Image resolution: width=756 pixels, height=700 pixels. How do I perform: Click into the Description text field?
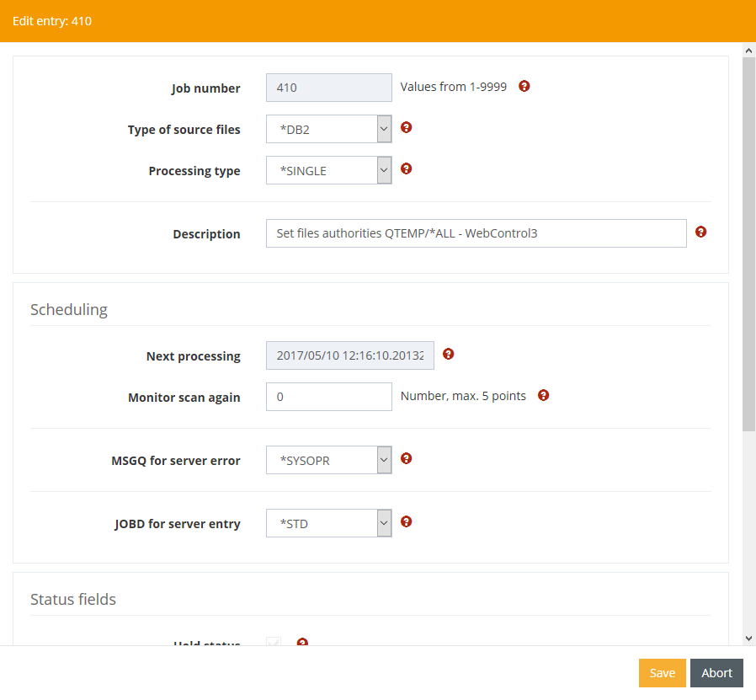(476, 233)
